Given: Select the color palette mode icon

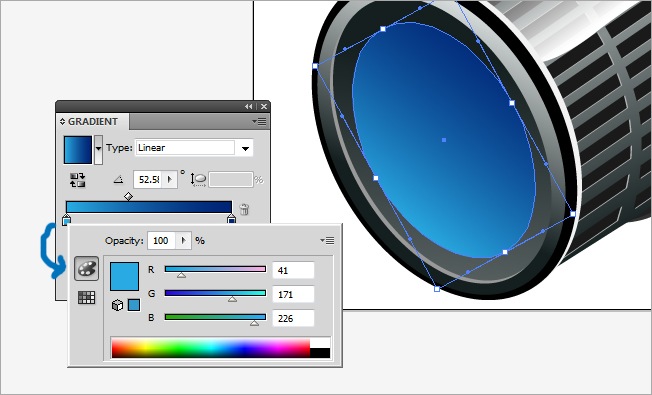Looking at the screenshot, I should click(x=86, y=268).
